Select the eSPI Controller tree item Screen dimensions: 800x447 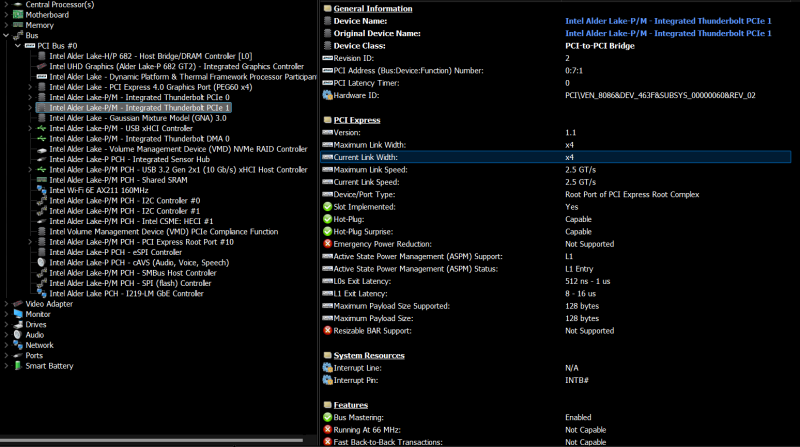tap(115, 252)
